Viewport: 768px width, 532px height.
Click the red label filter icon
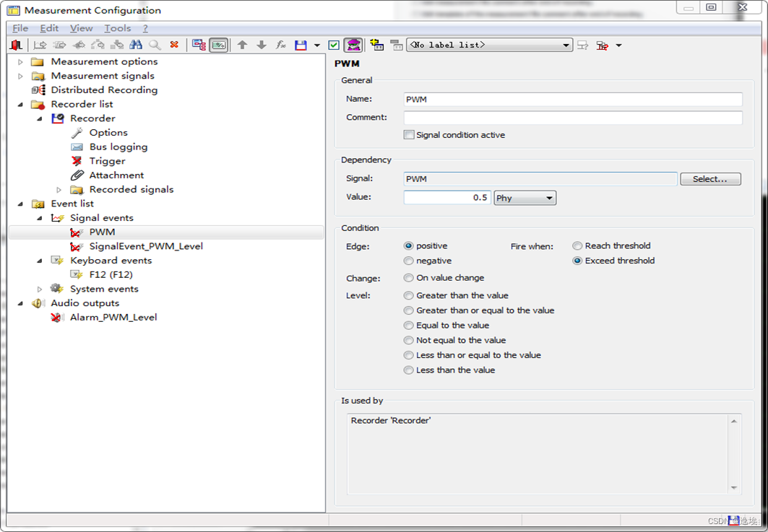[x=602, y=45]
